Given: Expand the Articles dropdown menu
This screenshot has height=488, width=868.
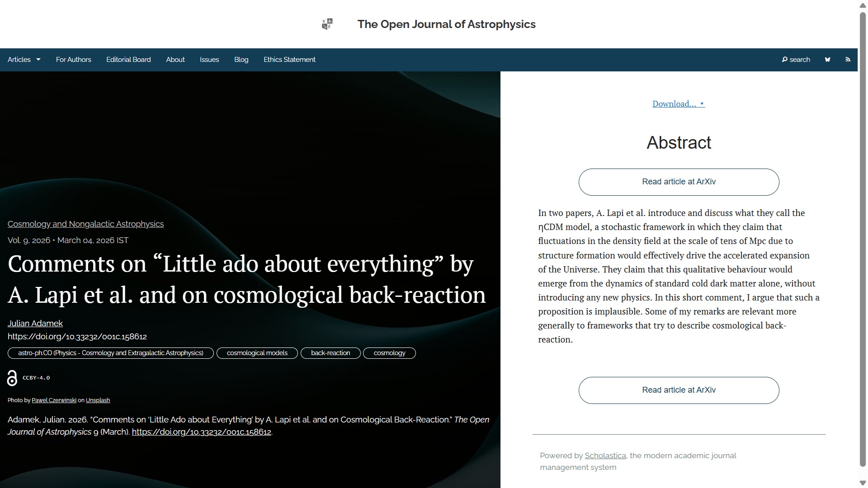Looking at the screenshot, I should pyautogui.click(x=24, y=60).
